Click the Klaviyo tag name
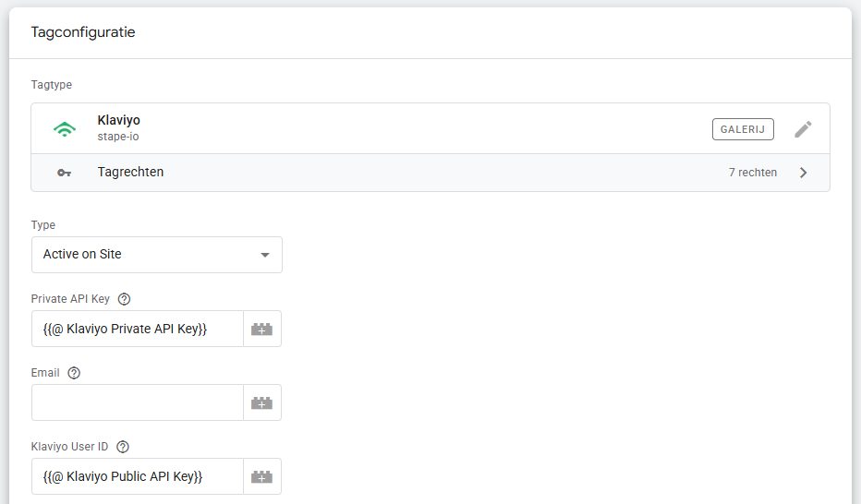 pos(118,121)
